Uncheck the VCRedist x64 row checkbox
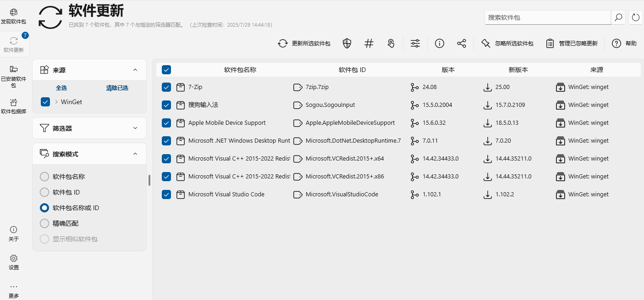The height and width of the screenshot is (300, 644). click(166, 159)
